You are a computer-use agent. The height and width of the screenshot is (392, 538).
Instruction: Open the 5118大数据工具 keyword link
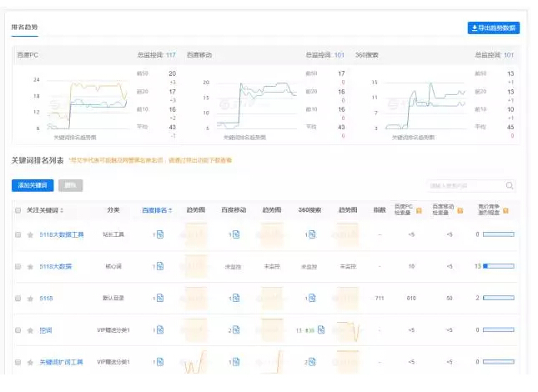coord(62,234)
